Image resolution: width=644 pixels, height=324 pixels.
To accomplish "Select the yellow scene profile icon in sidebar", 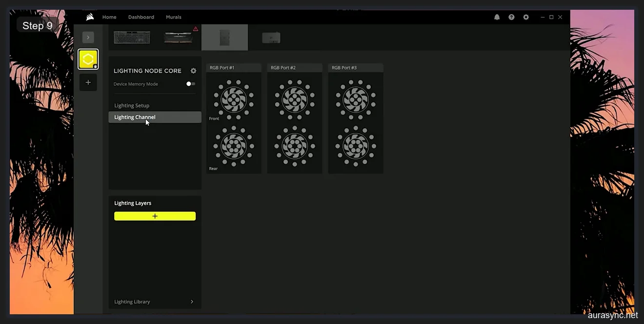I will 88,58.
